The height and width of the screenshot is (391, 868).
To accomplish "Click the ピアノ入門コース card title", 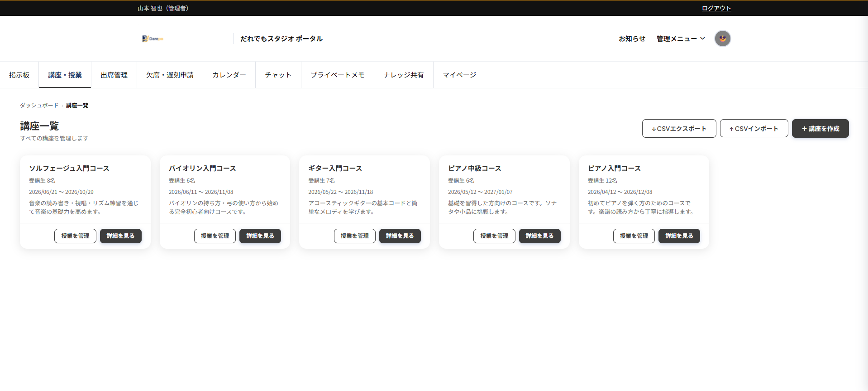I will click(x=614, y=168).
